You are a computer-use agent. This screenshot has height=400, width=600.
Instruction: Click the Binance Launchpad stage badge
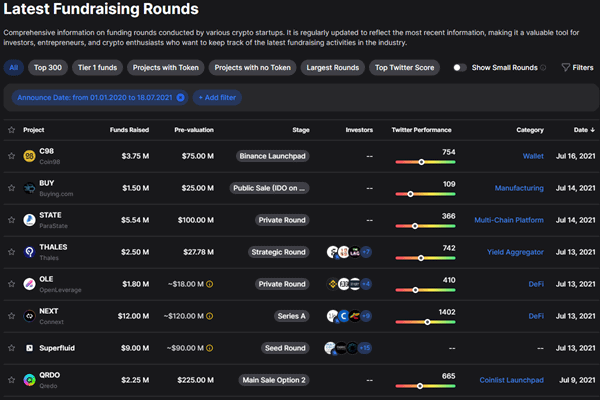coord(273,156)
